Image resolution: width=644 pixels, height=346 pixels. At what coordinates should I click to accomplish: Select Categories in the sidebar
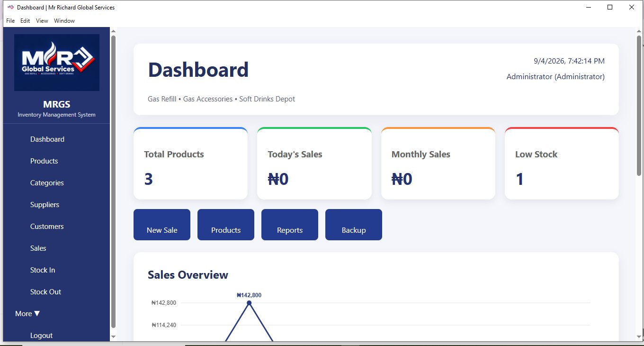click(x=47, y=183)
